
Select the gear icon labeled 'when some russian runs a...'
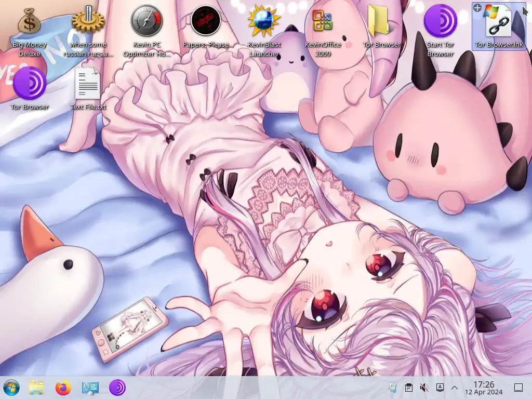point(88,20)
